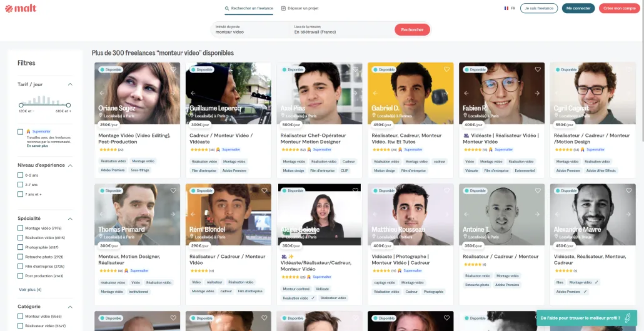Check the 7 ans et + filter

coord(20,194)
